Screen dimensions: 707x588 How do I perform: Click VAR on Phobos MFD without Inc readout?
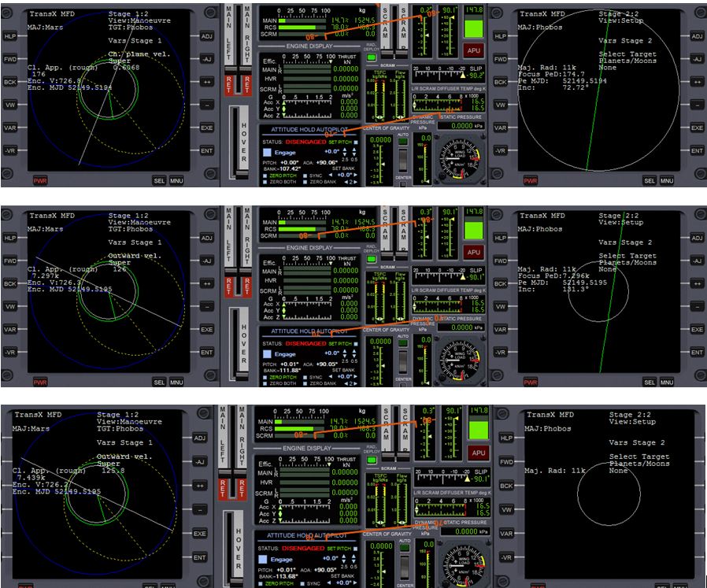pyautogui.click(x=506, y=534)
